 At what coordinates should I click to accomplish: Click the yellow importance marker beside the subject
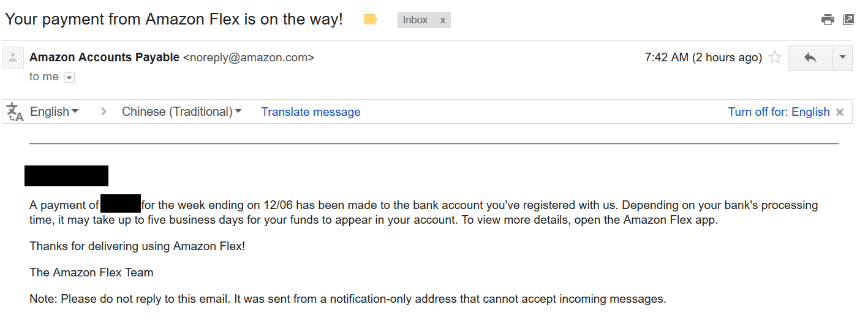tap(370, 20)
